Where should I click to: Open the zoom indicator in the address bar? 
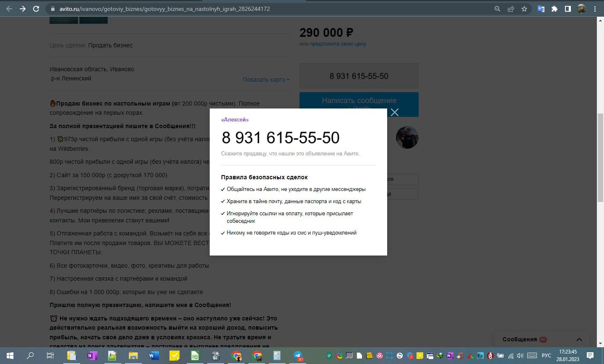click(497, 9)
